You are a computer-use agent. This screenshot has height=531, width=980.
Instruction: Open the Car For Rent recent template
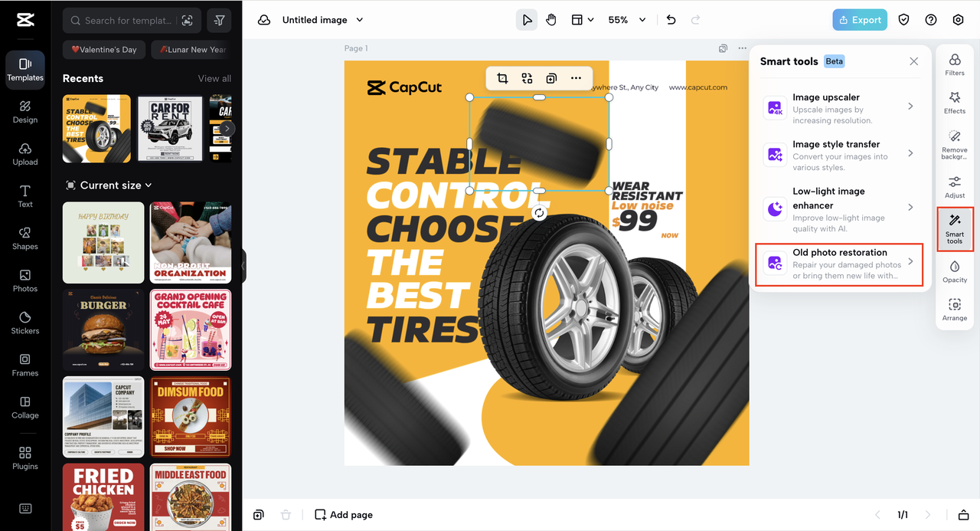[170, 129]
